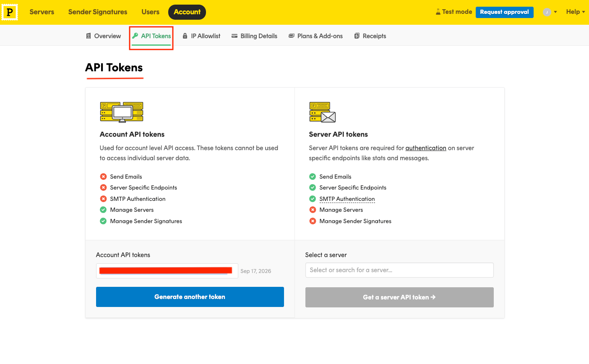Click green check beside account Manage Servers
This screenshot has width=589, height=364.
click(x=103, y=210)
